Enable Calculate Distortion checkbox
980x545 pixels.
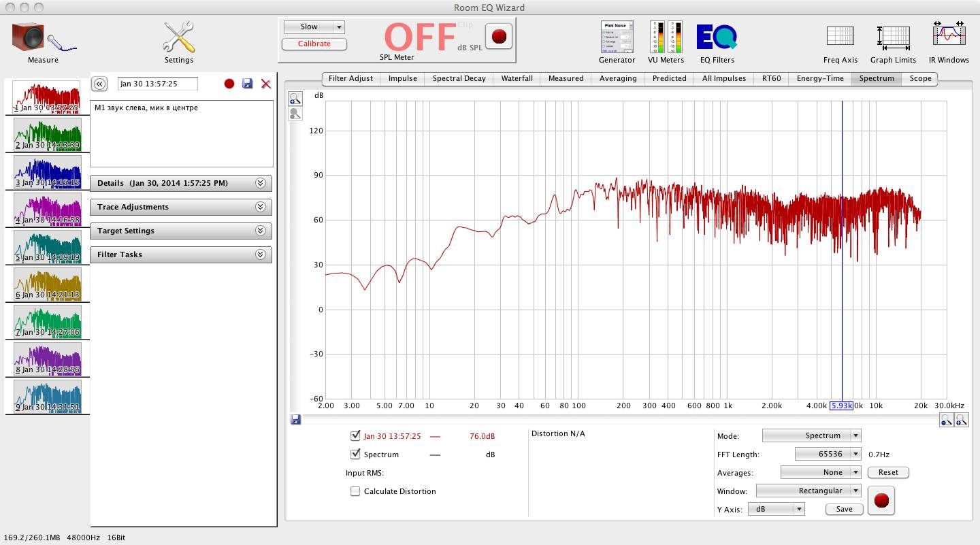tap(355, 491)
